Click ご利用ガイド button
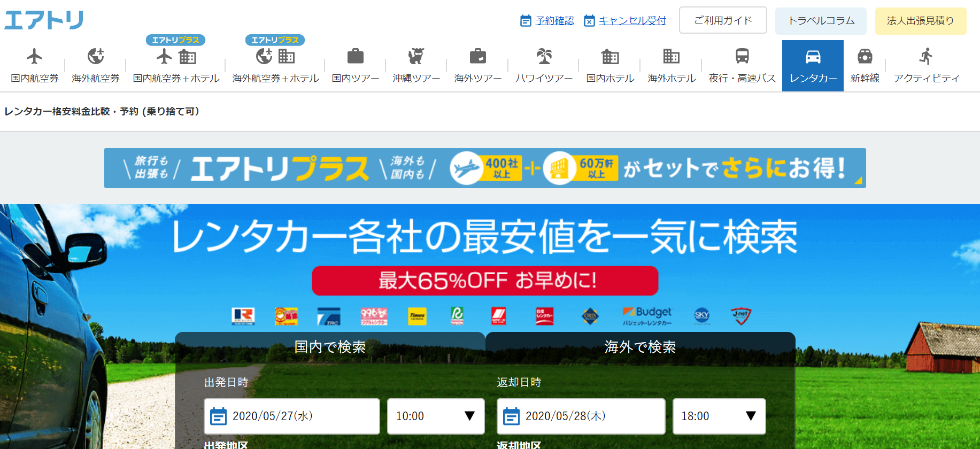The image size is (980, 449). [x=723, y=20]
